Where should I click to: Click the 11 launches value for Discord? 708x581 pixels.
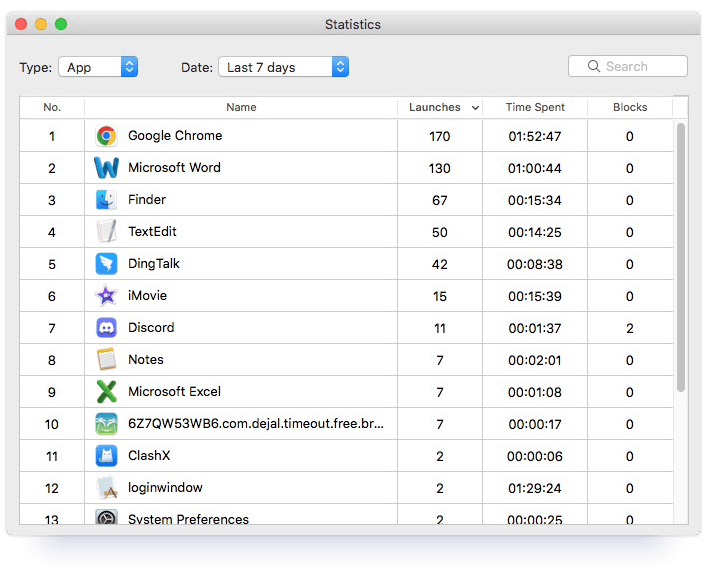(439, 329)
